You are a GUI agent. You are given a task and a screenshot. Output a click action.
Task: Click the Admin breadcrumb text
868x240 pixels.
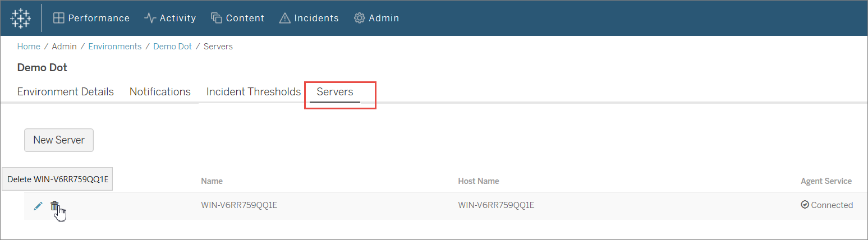tap(65, 47)
